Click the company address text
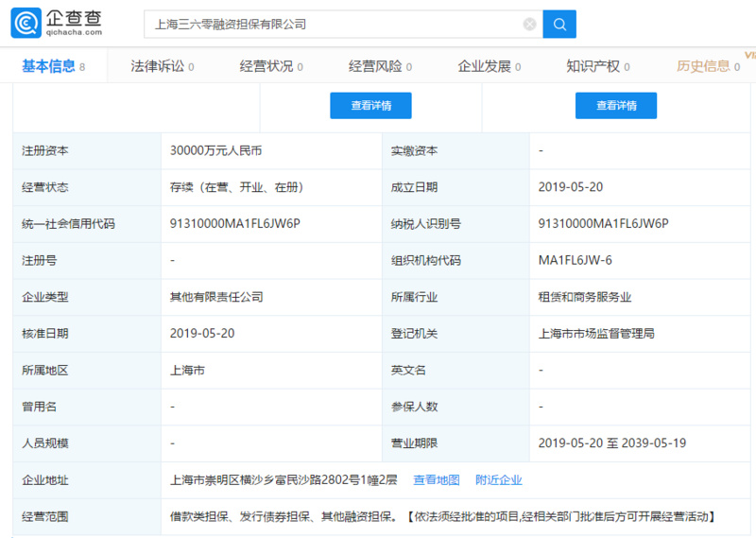756x538 pixels. (x=284, y=480)
